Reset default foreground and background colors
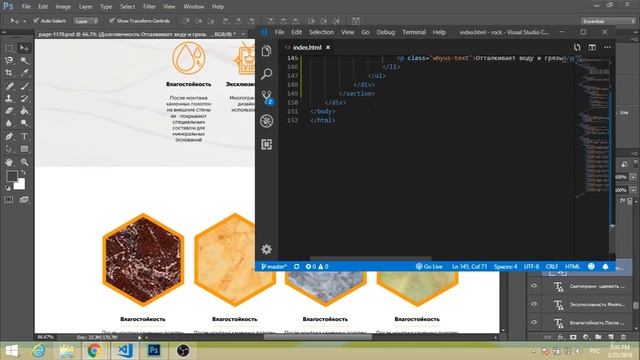Screen dimensions: 640x360 click(8, 188)
